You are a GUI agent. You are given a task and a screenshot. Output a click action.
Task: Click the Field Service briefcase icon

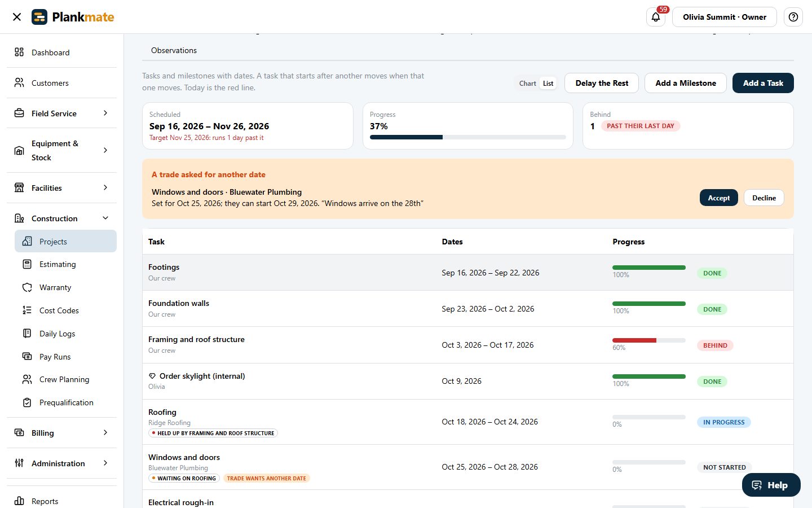19,113
